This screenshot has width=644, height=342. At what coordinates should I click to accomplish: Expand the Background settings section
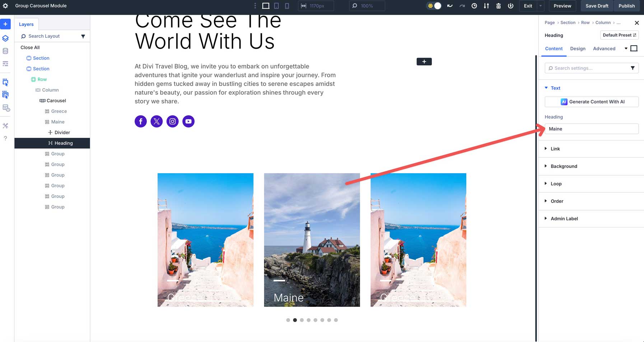tap(564, 166)
